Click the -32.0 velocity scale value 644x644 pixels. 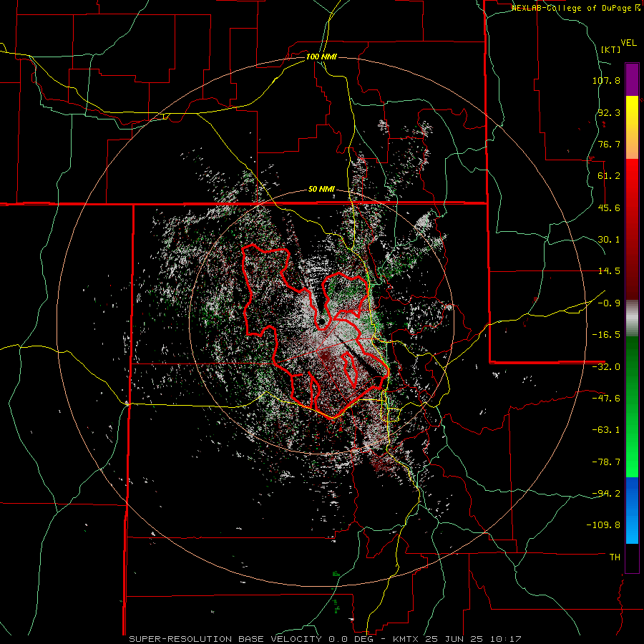[x=606, y=367]
